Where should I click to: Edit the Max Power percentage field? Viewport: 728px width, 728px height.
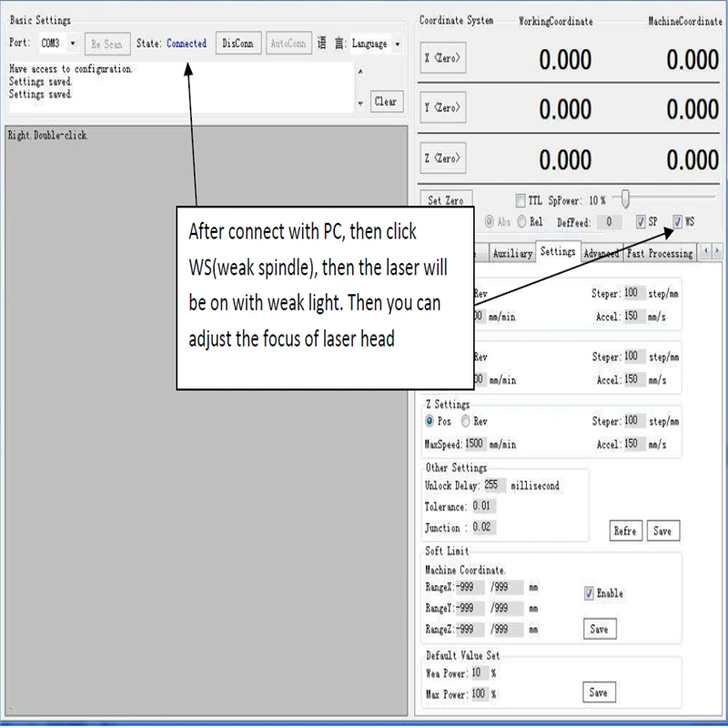click(480, 694)
